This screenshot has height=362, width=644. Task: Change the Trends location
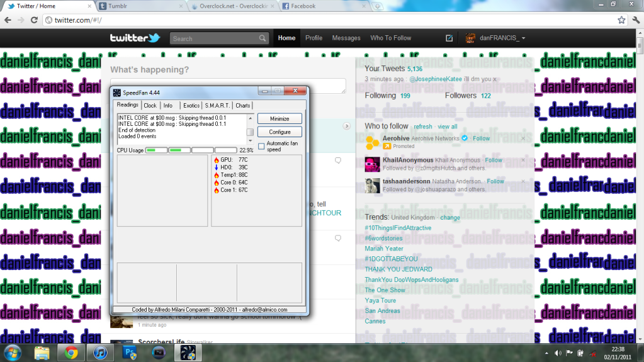(450, 218)
